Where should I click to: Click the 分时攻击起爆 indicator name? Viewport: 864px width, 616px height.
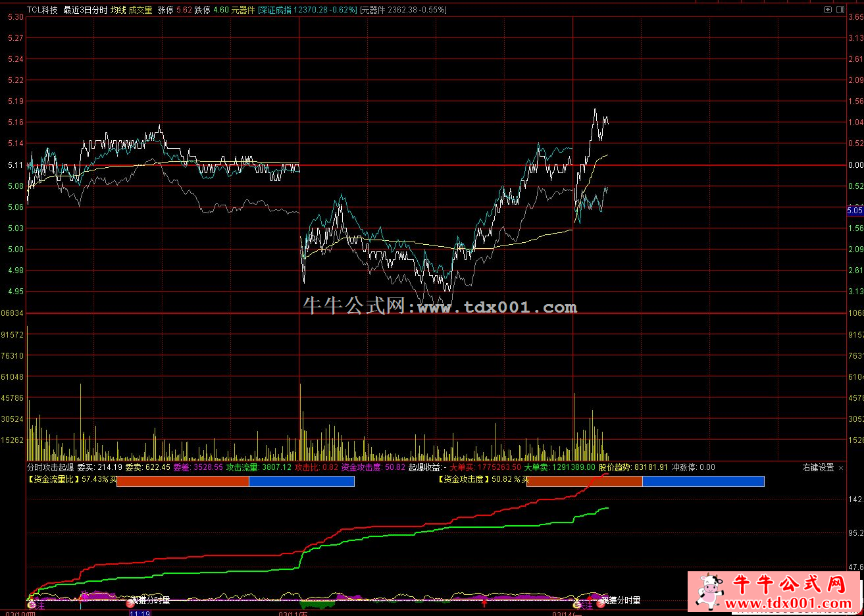(50, 467)
